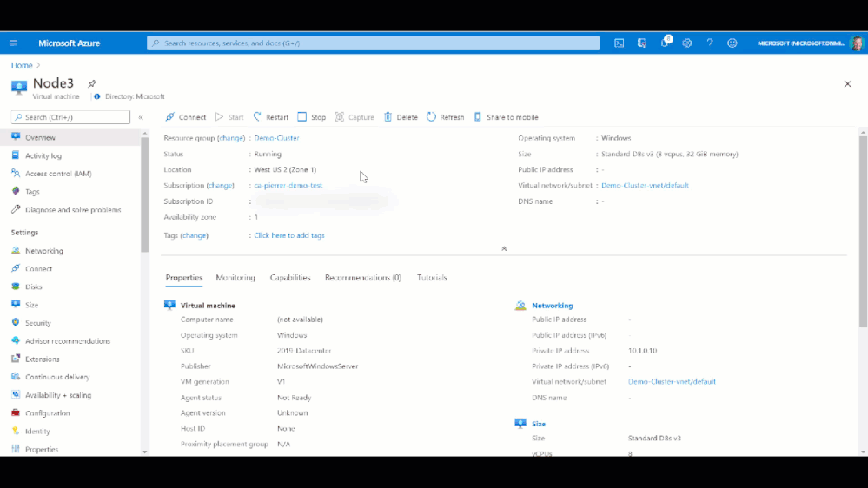Send feedback with the smiley icon
The width and height of the screenshot is (868, 488).
pos(732,43)
